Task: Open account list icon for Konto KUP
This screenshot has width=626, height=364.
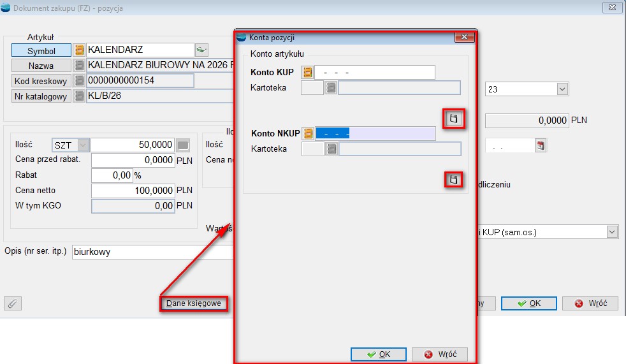Action: point(308,72)
